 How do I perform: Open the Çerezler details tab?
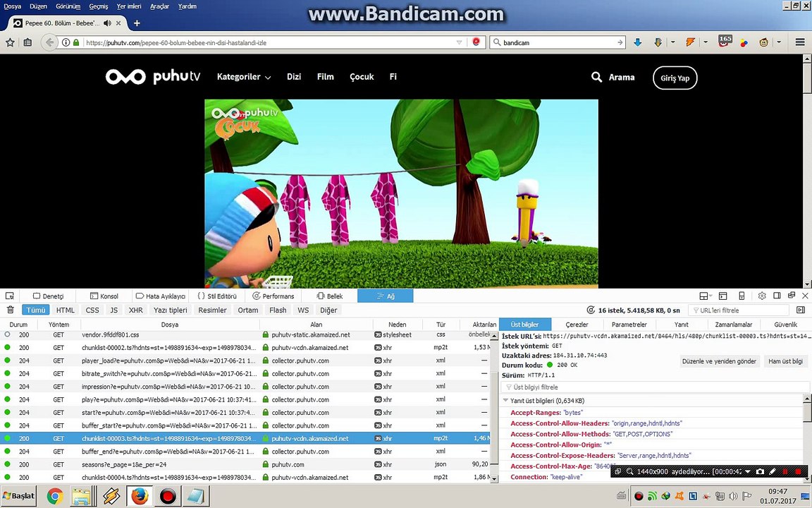(577, 325)
